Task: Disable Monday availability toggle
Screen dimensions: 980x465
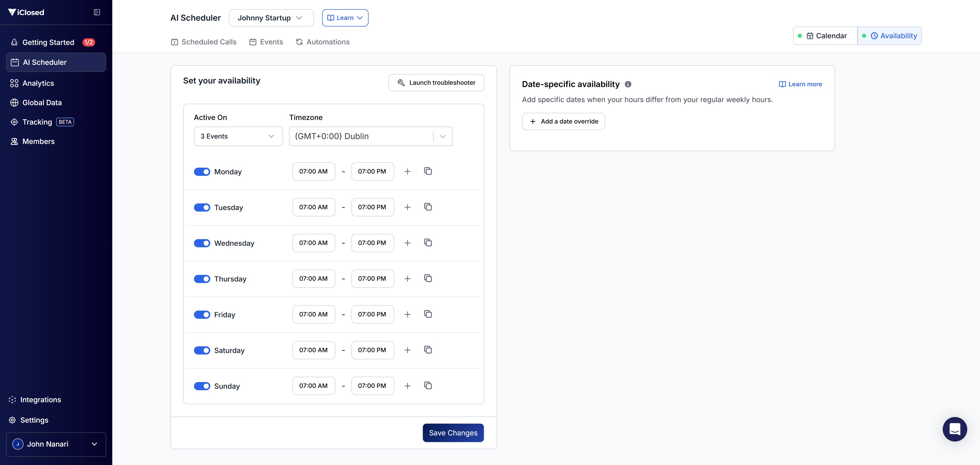Action: tap(202, 172)
